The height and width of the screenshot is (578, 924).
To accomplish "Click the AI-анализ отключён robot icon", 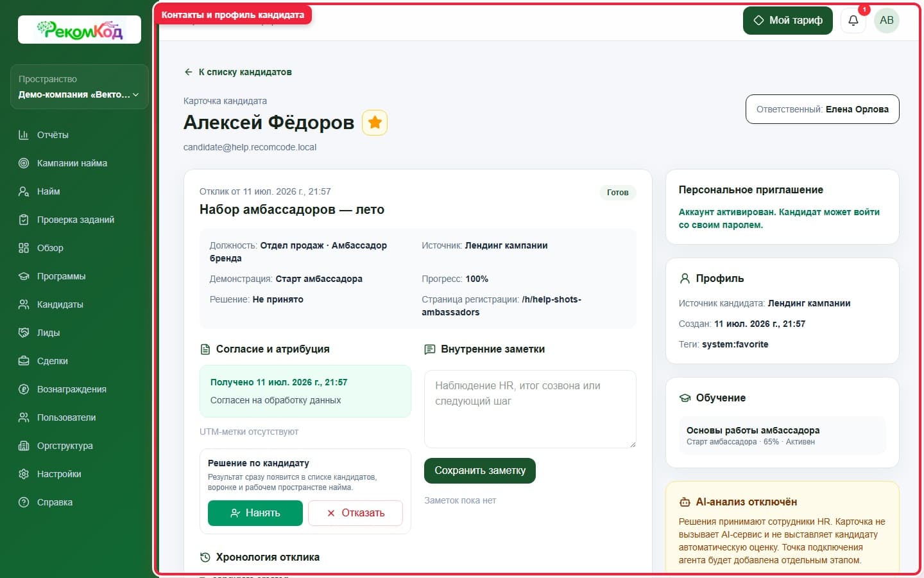I will tap(685, 502).
